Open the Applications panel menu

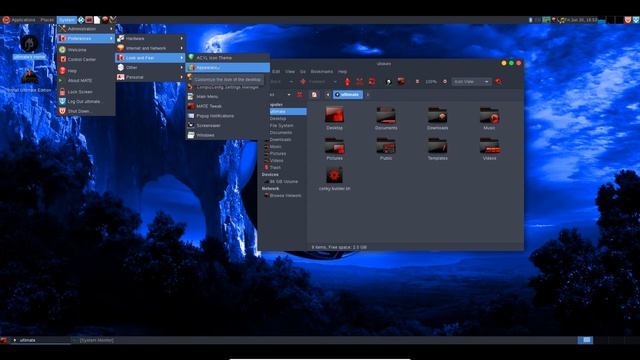pos(19,20)
